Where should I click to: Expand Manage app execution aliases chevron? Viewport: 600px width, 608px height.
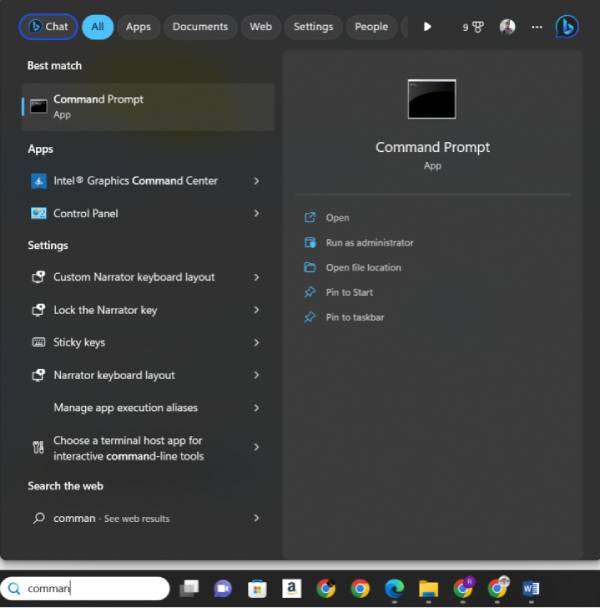pos(256,408)
